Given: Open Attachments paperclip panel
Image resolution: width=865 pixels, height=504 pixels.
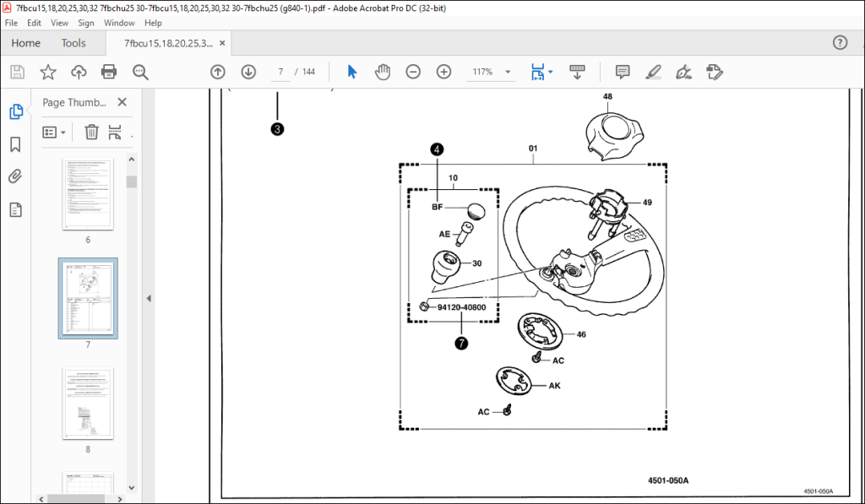Looking at the screenshot, I should (x=15, y=176).
